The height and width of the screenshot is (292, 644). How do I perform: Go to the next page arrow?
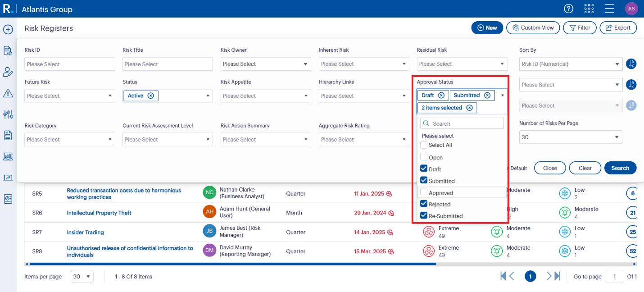point(549,276)
